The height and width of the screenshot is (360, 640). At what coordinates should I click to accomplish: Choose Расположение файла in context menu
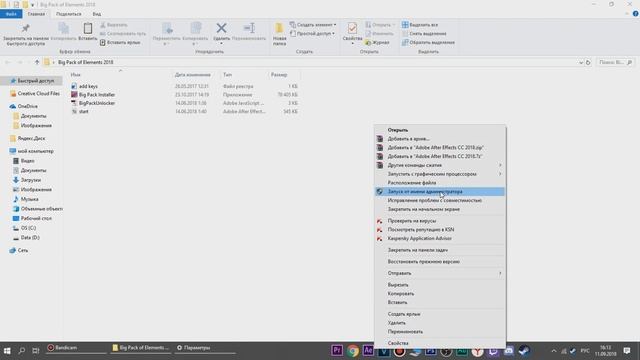[x=440, y=183]
